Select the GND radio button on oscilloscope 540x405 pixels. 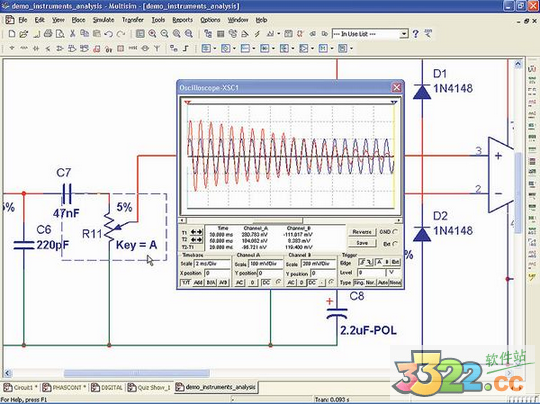tap(395, 232)
